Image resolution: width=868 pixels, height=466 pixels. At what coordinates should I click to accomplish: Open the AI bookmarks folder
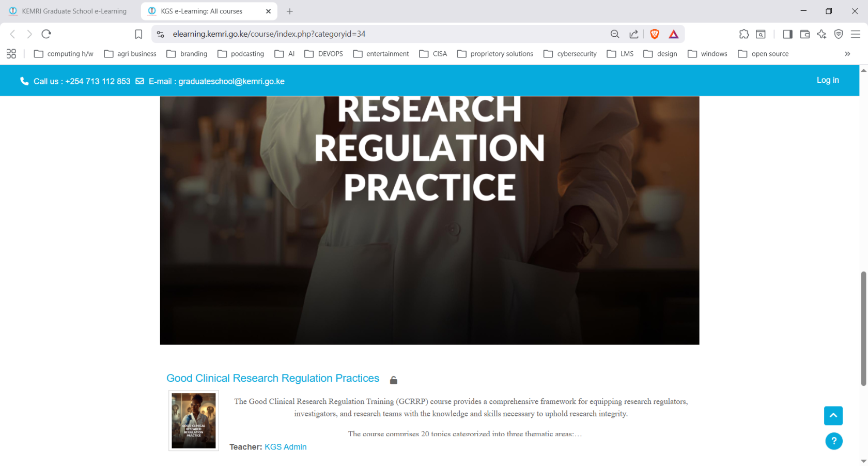coord(284,53)
